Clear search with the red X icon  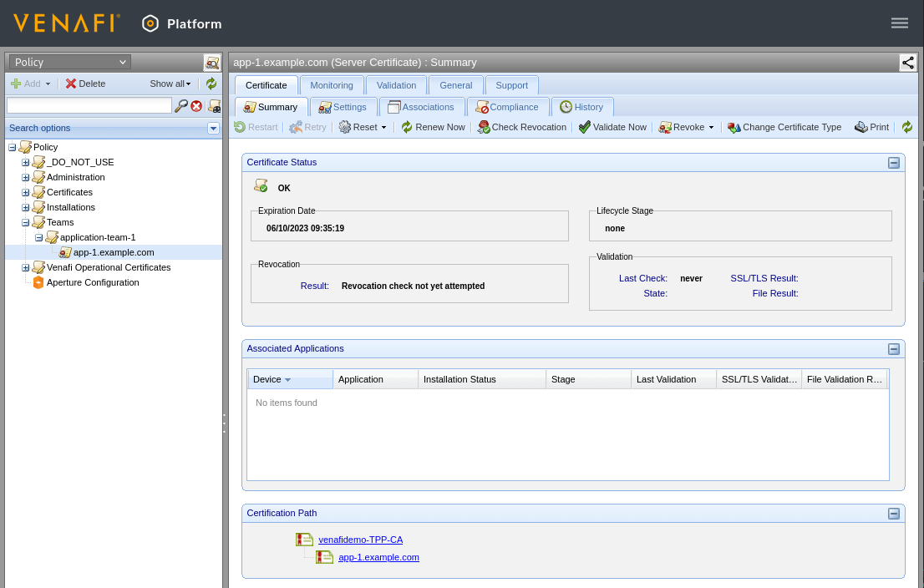tap(196, 106)
